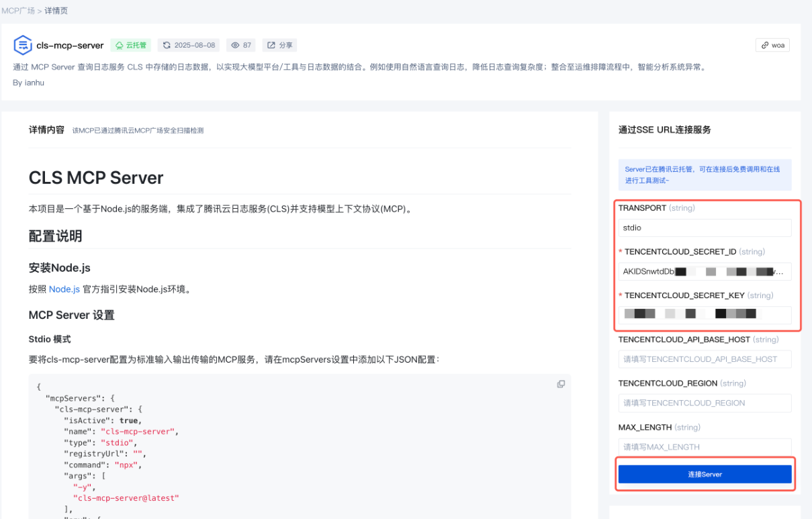This screenshot has width=812, height=519.
Task: Click the 云托管 cloud-hosted badge
Action: click(130, 45)
